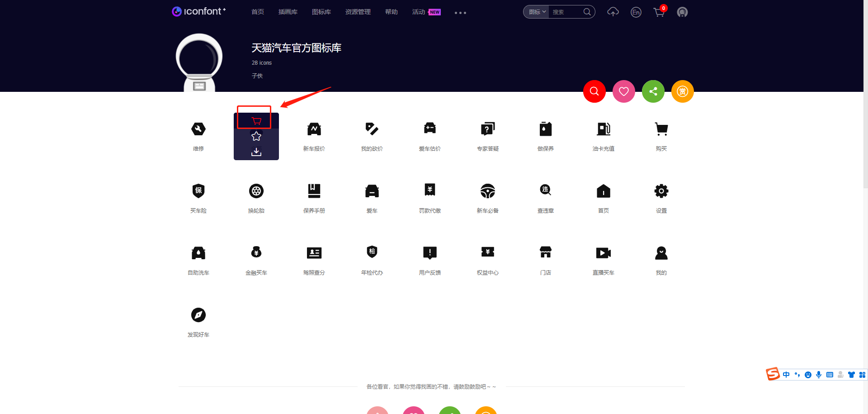868x414 pixels.
Task: Click the 油卡充值 gas pump icon
Action: click(604, 129)
